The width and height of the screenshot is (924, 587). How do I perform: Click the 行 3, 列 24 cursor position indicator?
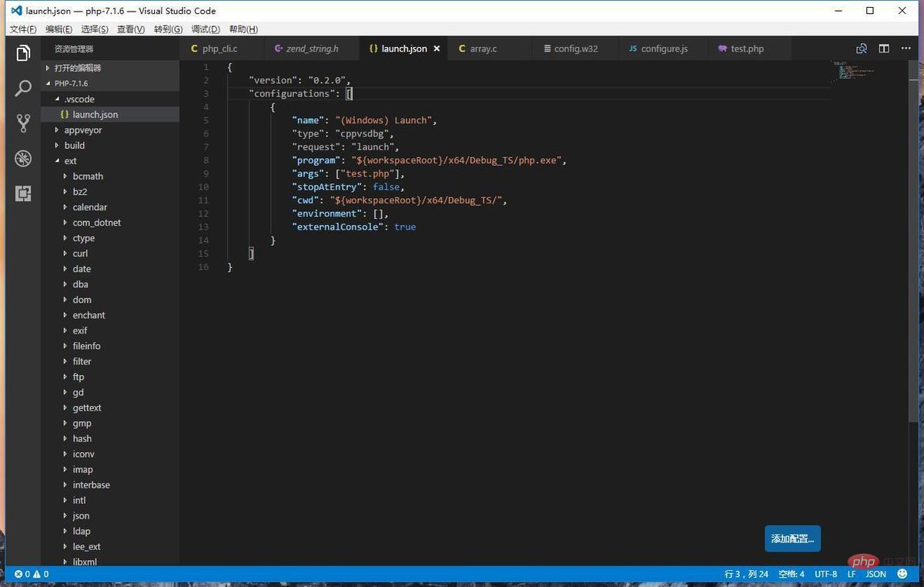[x=746, y=574]
